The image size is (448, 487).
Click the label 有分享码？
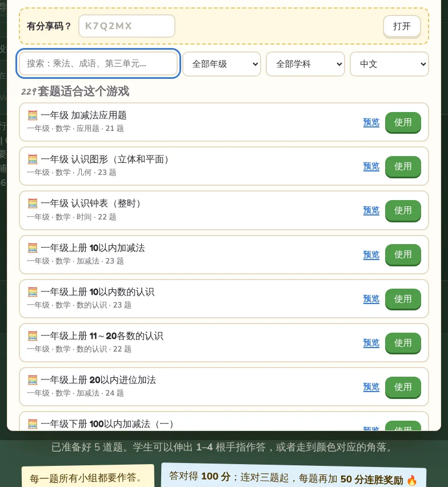49,26
